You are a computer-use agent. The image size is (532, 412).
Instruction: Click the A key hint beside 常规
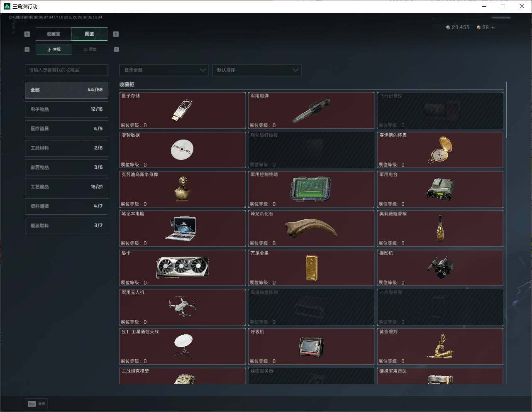coord(27,49)
